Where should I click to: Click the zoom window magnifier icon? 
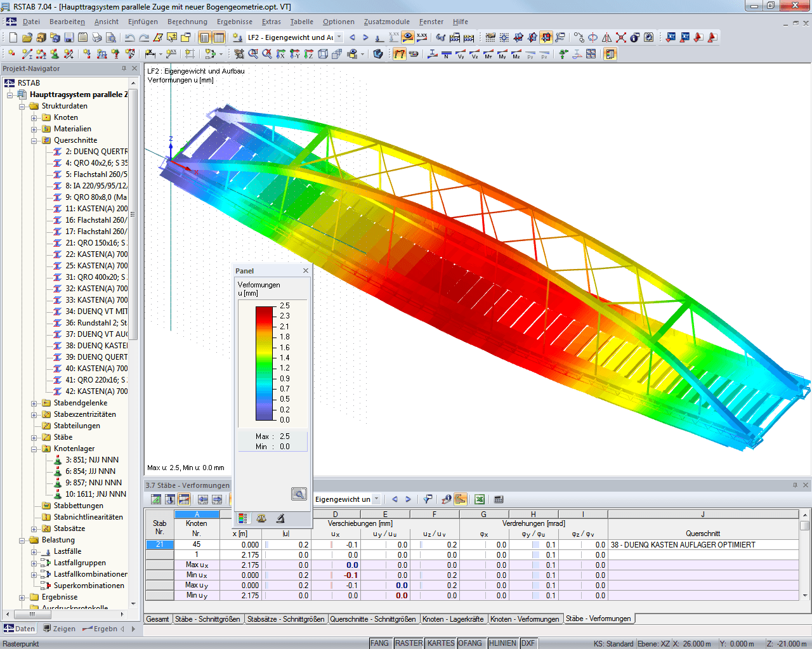coord(253,54)
